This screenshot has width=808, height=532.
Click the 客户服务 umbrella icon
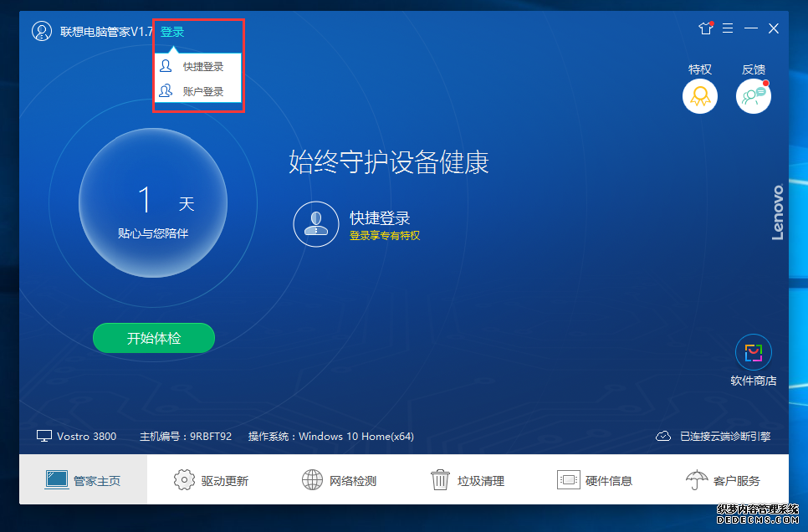[x=697, y=480]
